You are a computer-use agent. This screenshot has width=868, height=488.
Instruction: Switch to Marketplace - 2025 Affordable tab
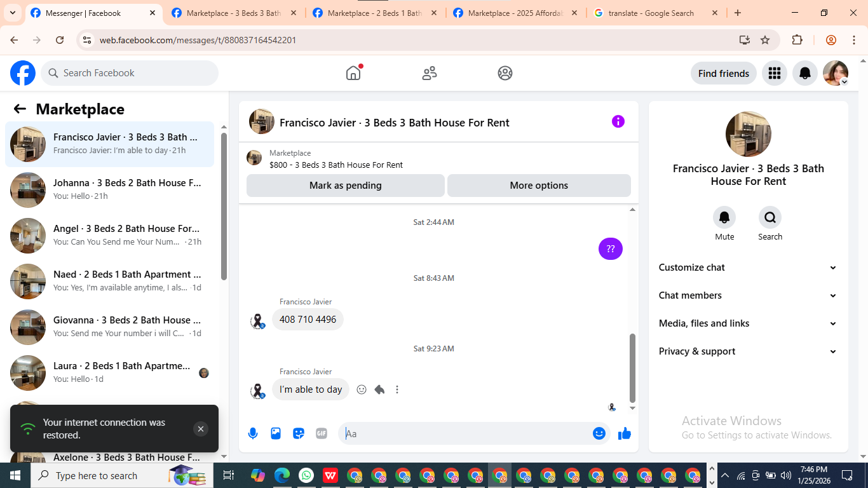516,13
